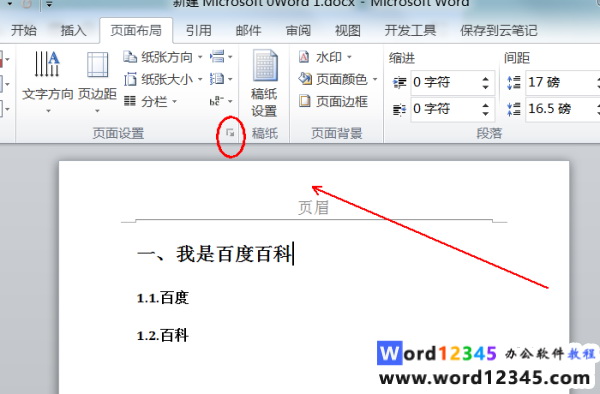Open the Text Direction (文字方向) tool
The image size is (600, 394).
(47, 81)
